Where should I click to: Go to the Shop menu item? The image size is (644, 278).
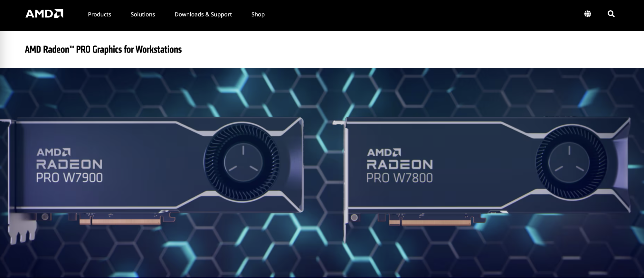tap(258, 14)
